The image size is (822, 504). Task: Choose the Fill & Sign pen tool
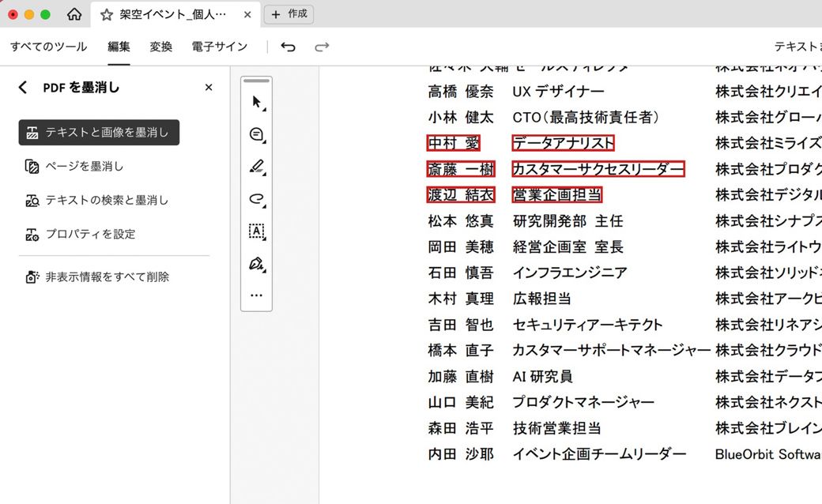(255, 264)
